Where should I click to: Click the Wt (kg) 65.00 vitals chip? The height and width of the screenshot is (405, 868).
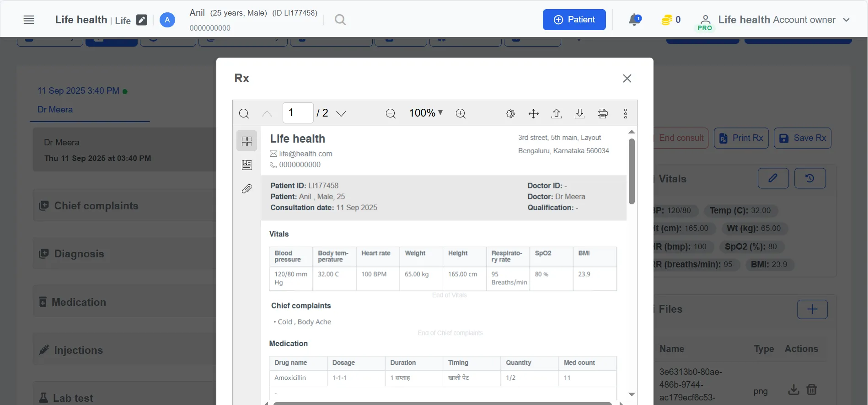pyautogui.click(x=754, y=229)
